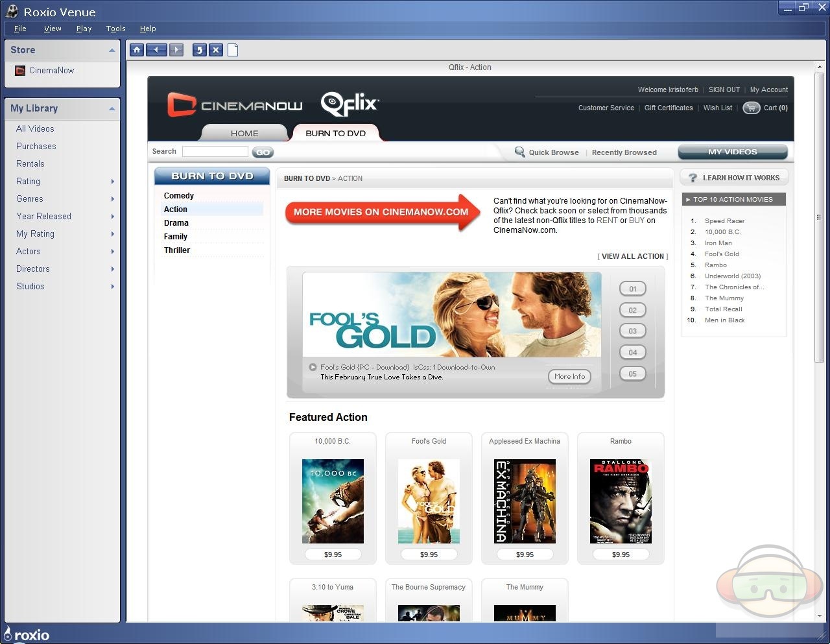Go back using the left arrow button

coord(156,50)
